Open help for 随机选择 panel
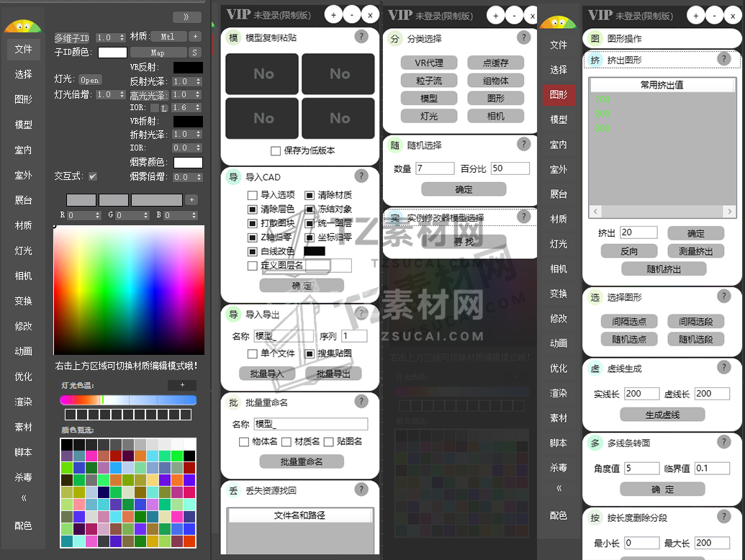 point(523,145)
